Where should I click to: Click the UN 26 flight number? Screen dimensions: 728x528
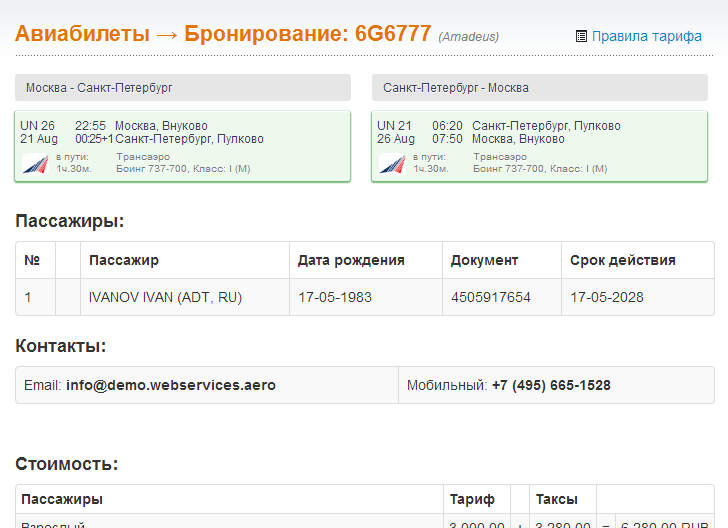click(37, 126)
